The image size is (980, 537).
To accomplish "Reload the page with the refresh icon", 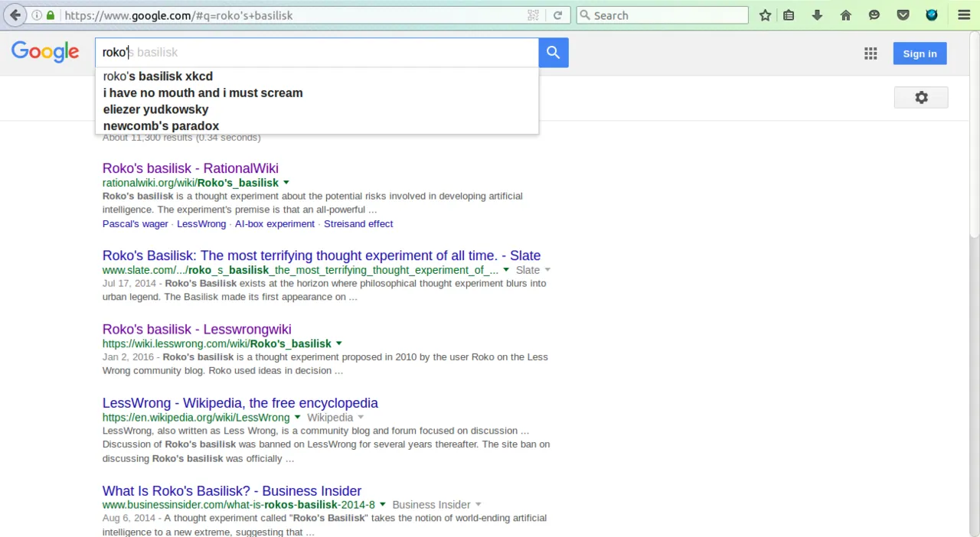I will coord(557,15).
